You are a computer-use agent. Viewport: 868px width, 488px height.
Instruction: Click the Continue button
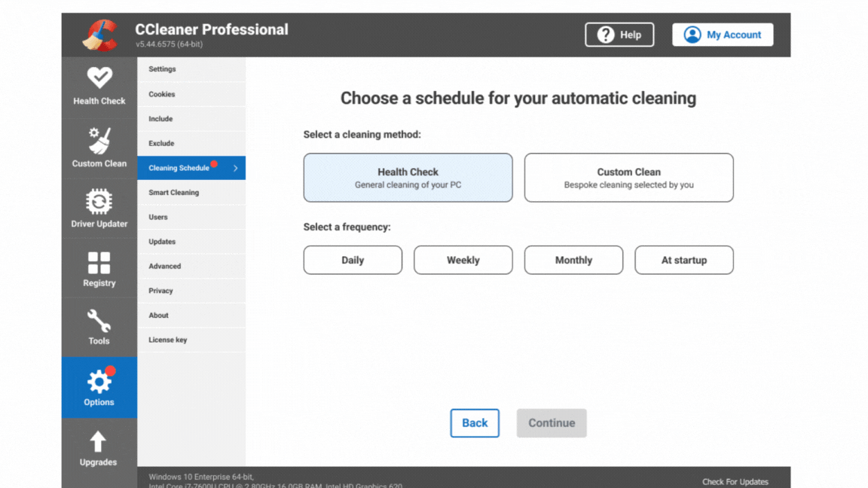(552, 423)
